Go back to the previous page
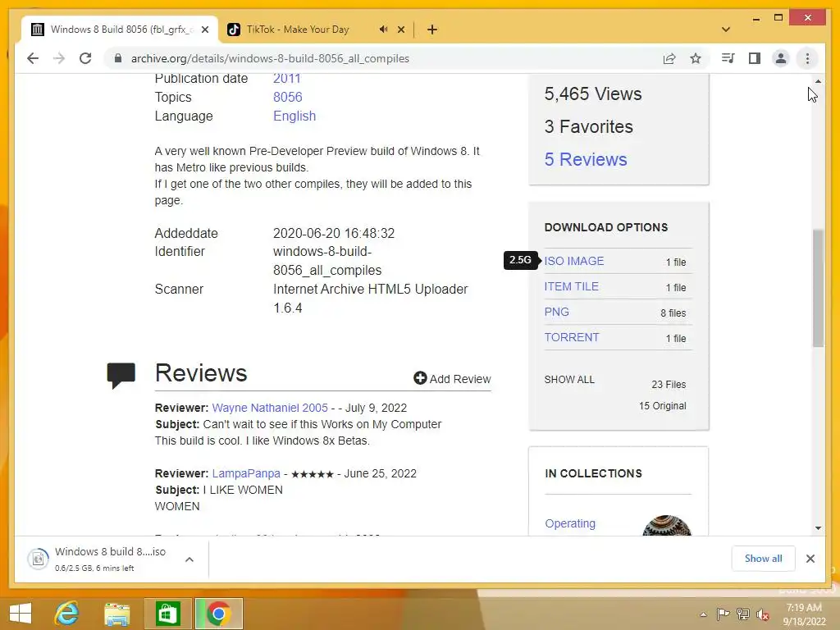840x630 pixels. pos(33,58)
